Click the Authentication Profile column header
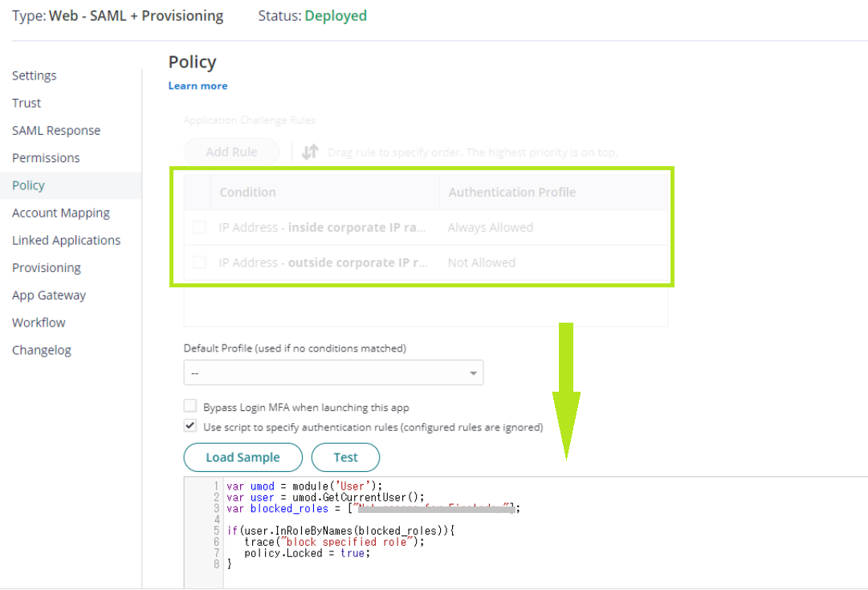The image size is (868, 590). coord(553,192)
